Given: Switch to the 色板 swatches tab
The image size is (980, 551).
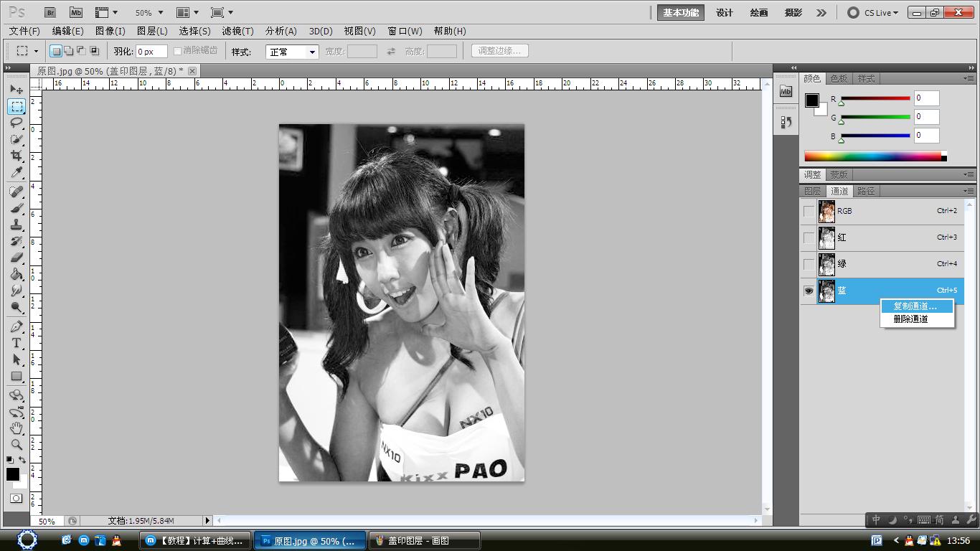Looking at the screenshot, I should pyautogui.click(x=839, y=78).
